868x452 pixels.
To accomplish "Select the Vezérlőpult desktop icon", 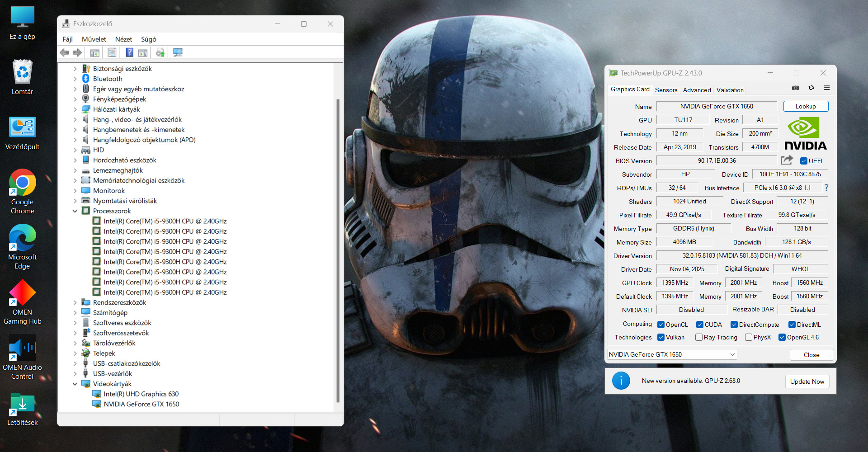I will (x=23, y=133).
